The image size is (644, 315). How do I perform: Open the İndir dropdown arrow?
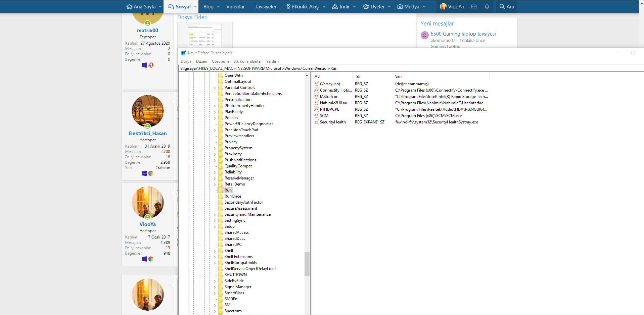354,7
